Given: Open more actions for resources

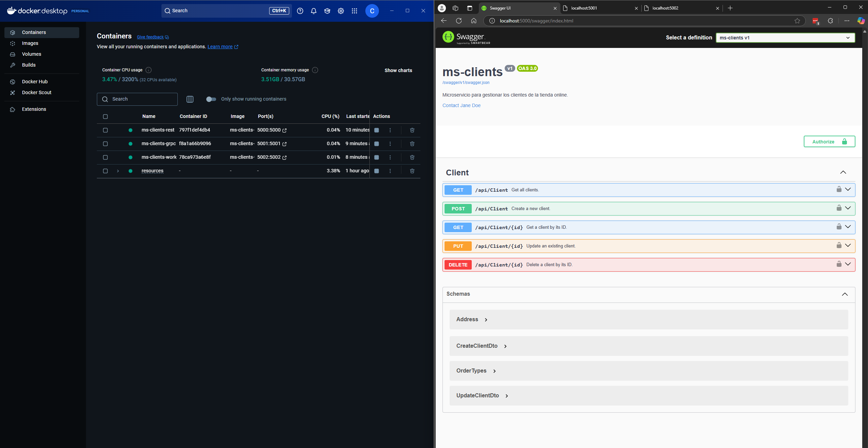Looking at the screenshot, I should [390, 171].
